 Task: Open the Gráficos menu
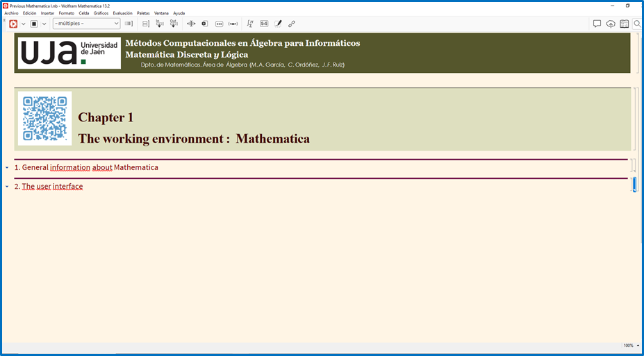(x=101, y=13)
